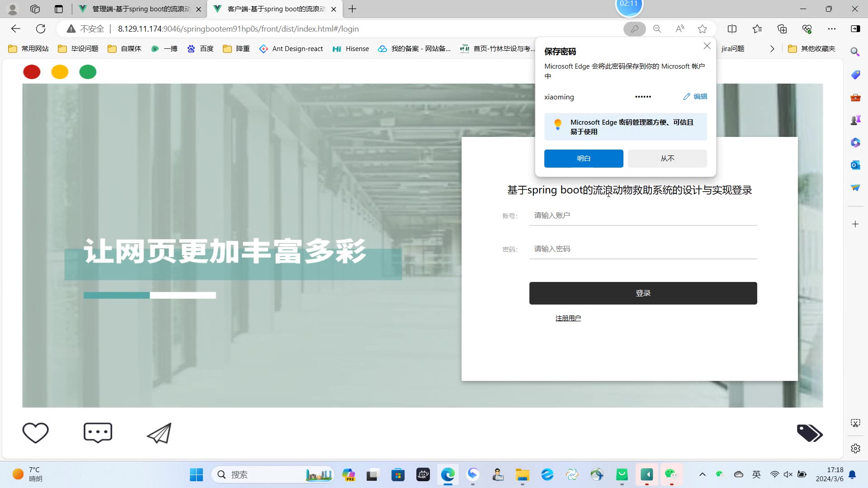Open the taskbar weather widget
The image size is (868, 488).
(28, 474)
